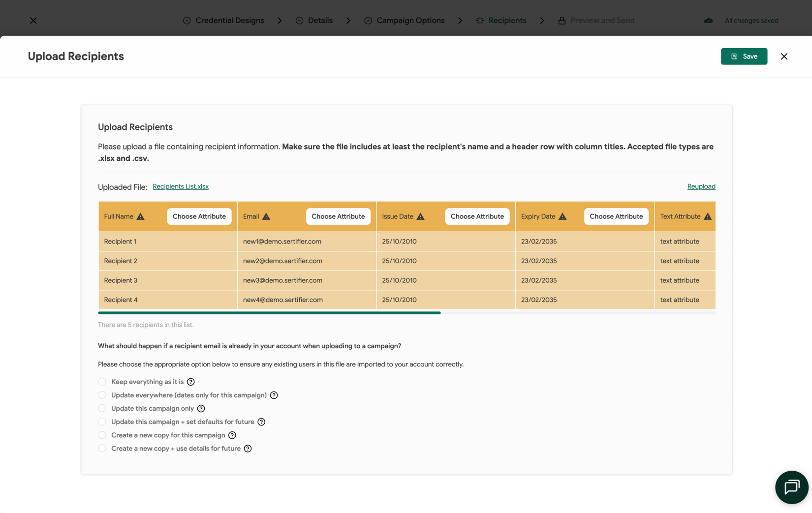The width and height of the screenshot is (812, 513).
Task: Click the warning icon next to Full Name
Action: pos(140,216)
